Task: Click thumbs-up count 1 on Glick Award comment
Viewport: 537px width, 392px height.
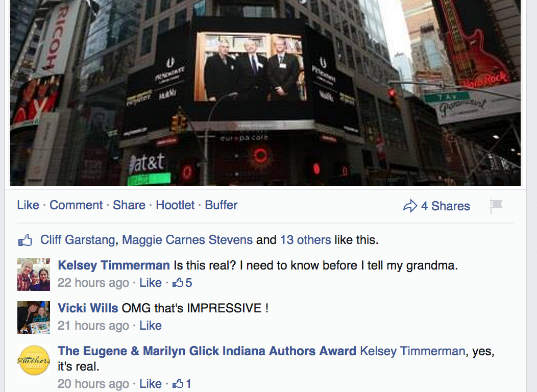Action: (x=182, y=383)
